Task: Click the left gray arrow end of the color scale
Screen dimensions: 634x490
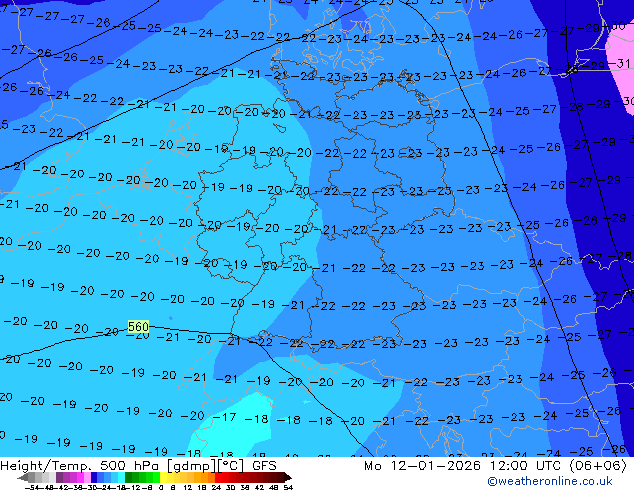Action: [23, 477]
